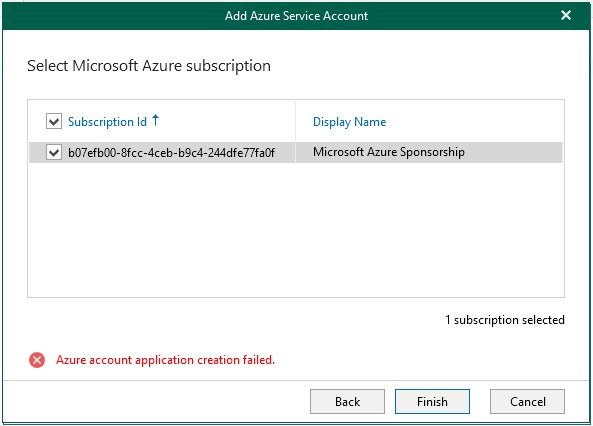Click the Select Microsoft Azure subscription heading
Screen dimensions: 593x426
coord(149,66)
